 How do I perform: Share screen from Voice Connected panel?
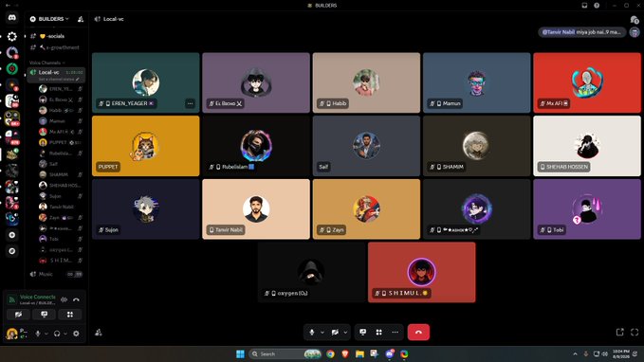click(x=45, y=315)
